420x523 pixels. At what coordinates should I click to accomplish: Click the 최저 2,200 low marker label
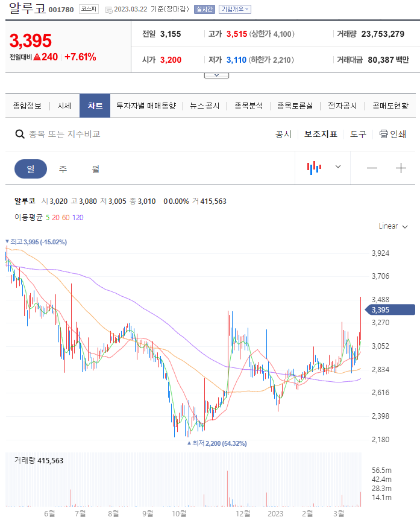pos(217,443)
